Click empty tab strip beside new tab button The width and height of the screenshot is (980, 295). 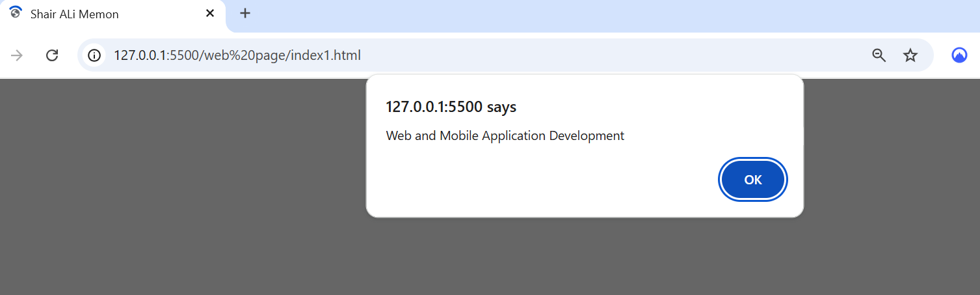click(585, 14)
